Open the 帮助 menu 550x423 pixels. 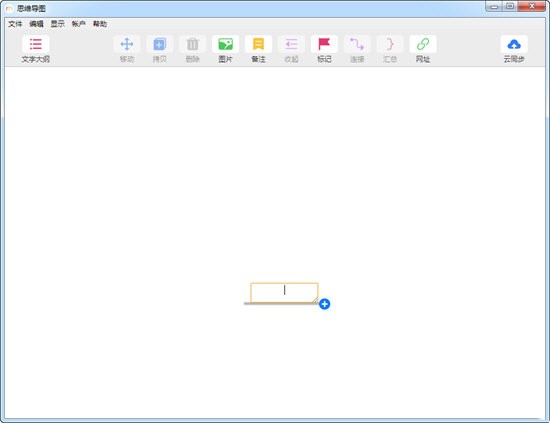pos(100,24)
